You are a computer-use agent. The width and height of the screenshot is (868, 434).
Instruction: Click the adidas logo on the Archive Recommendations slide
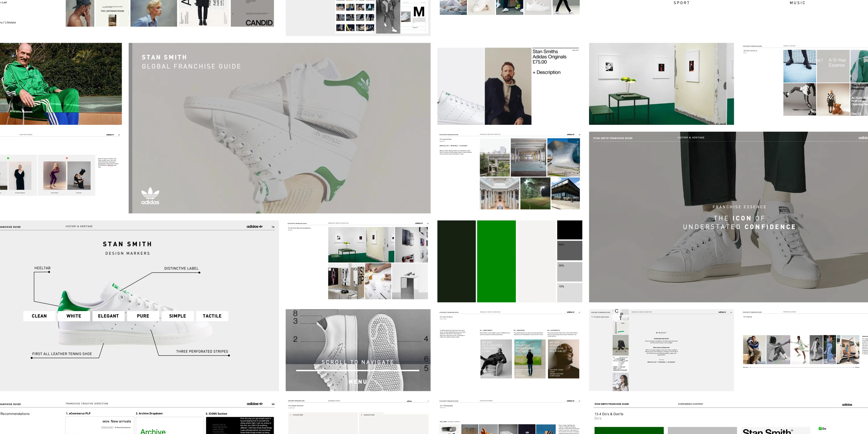coord(419,223)
